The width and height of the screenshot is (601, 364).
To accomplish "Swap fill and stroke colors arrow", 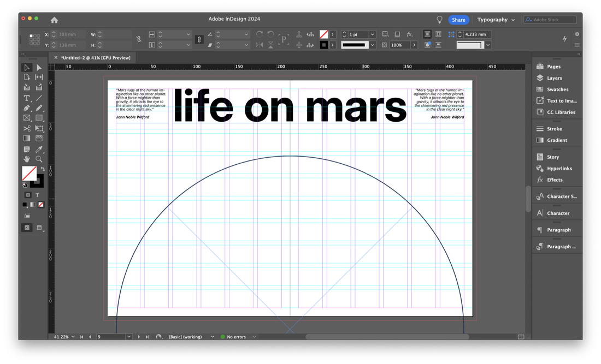I will (x=43, y=169).
